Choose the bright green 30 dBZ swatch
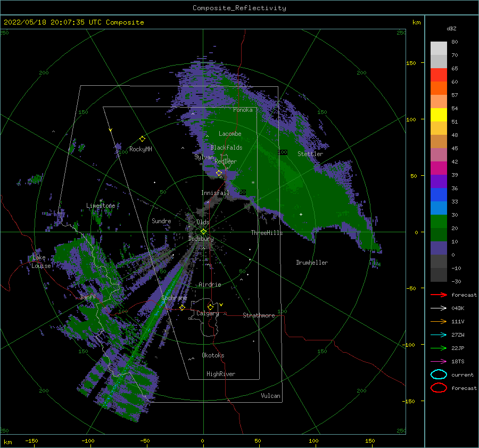 pos(439,221)
